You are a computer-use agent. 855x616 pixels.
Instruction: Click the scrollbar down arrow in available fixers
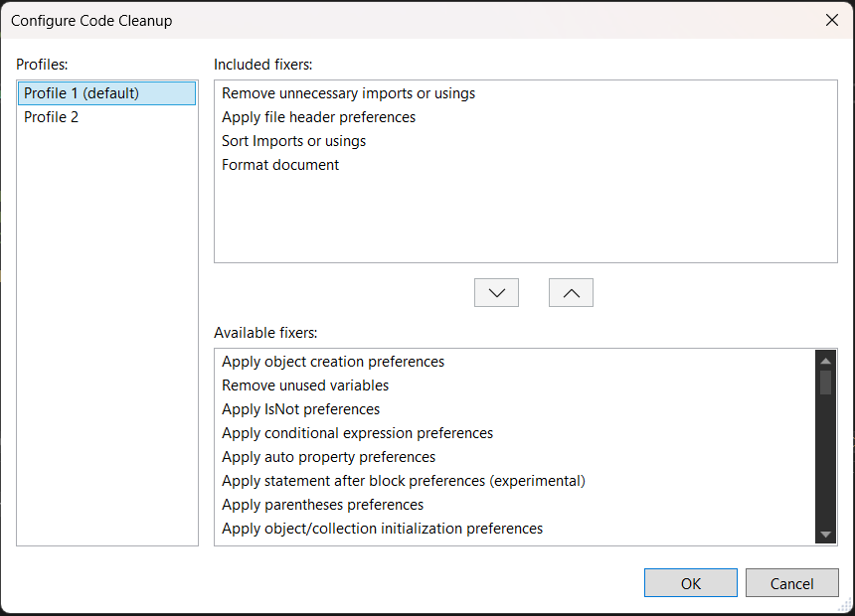[x=826, y=536]
